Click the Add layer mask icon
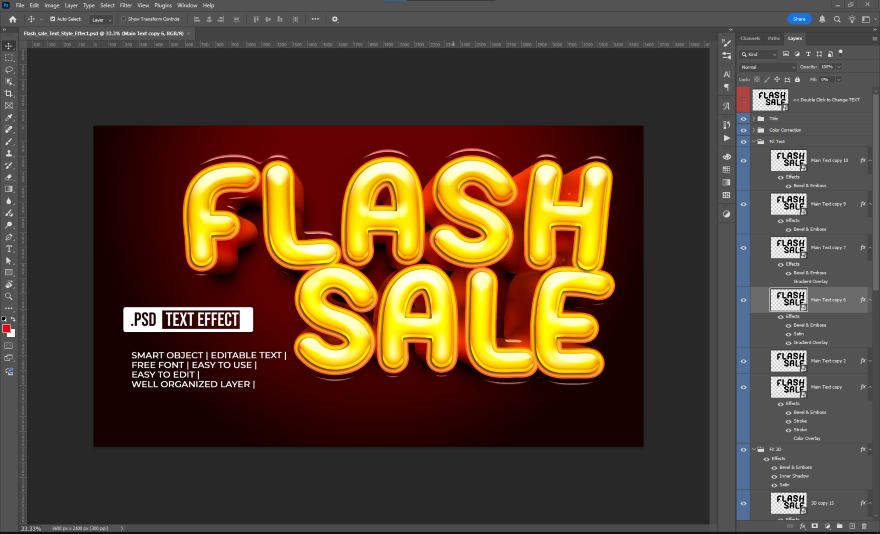 pos(815,526)
